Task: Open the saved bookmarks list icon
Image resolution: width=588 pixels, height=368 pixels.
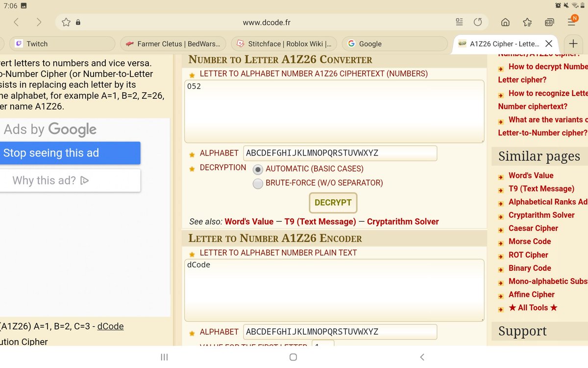Action: [x=527, y=22]
